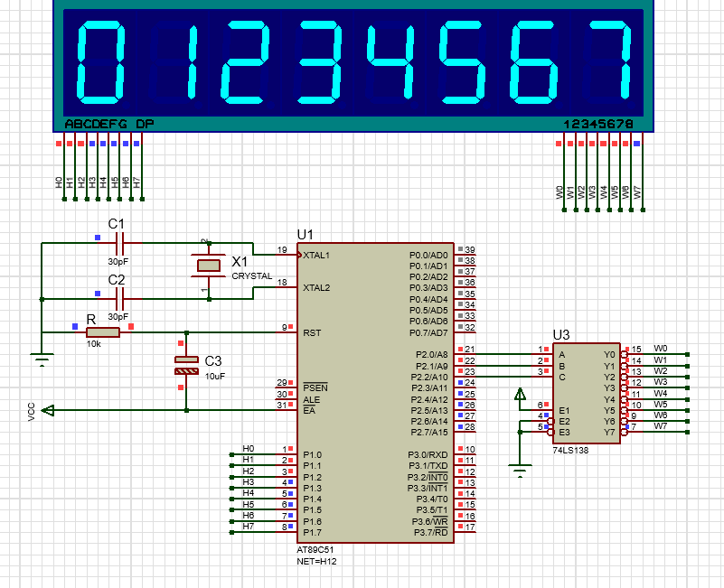The image size is (724, 588).
Task: Click pin number 19 of U1
Action: coord(282,249)
